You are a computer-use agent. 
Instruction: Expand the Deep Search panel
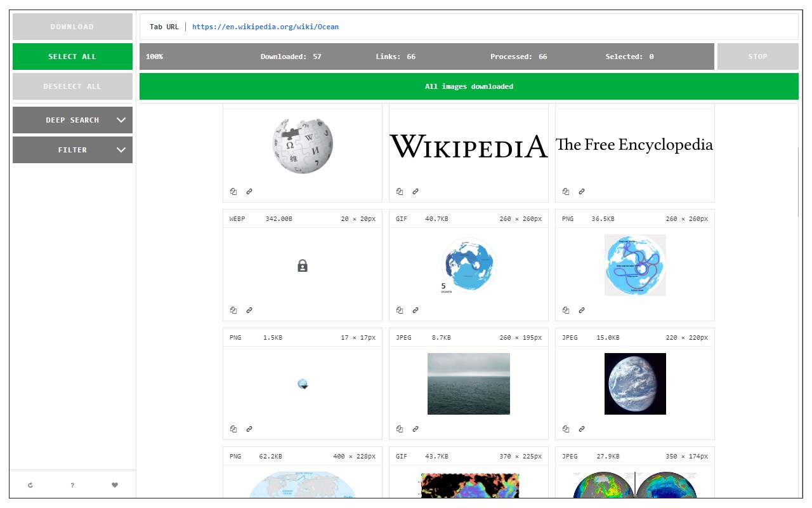[x=72, y=120]
